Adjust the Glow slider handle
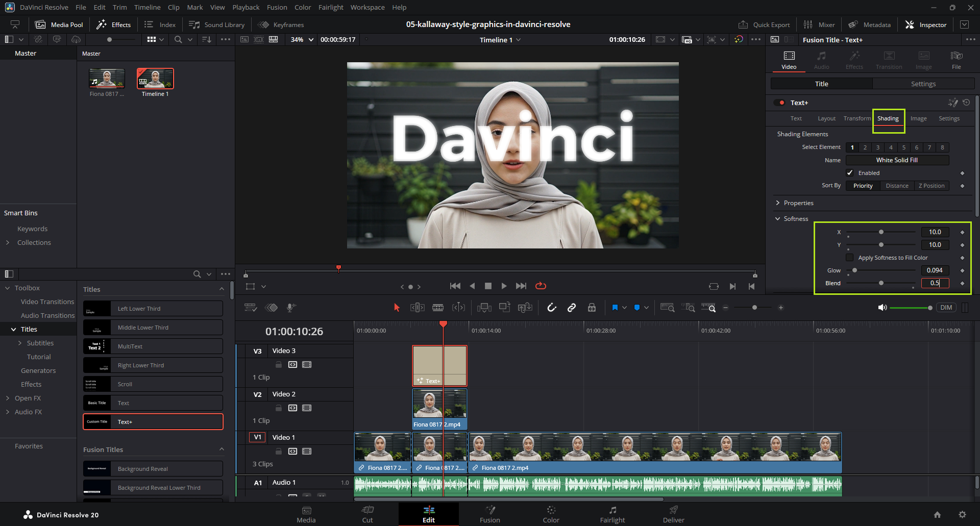 (855, 270)
